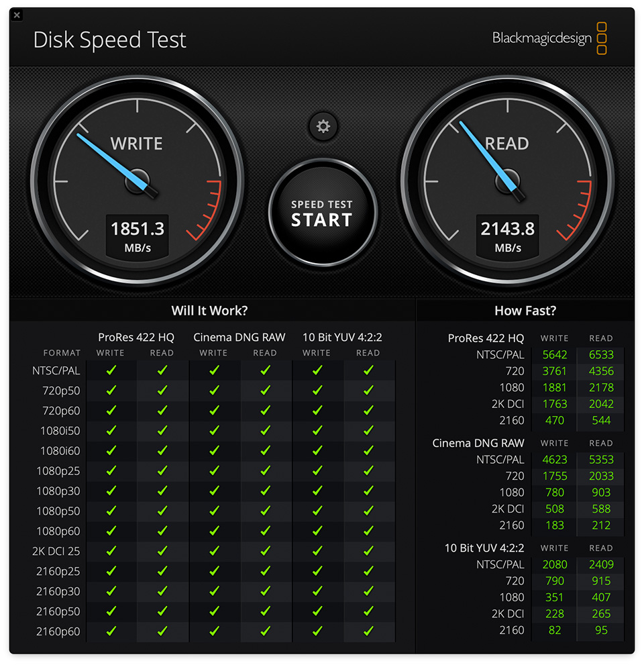Screen dimensions: 644x665
Task: Click the Disk Speed Test title text
Action: point(109,40)
